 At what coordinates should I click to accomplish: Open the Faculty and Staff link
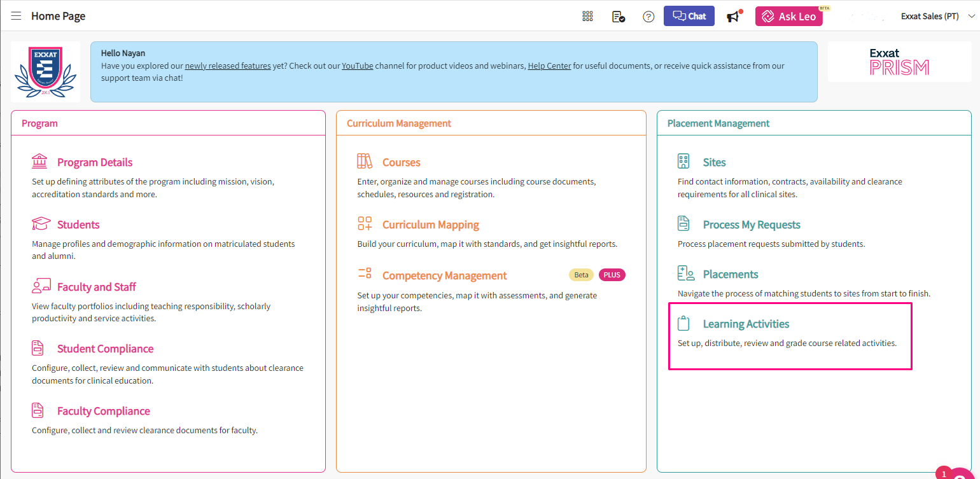click(97, 287)
